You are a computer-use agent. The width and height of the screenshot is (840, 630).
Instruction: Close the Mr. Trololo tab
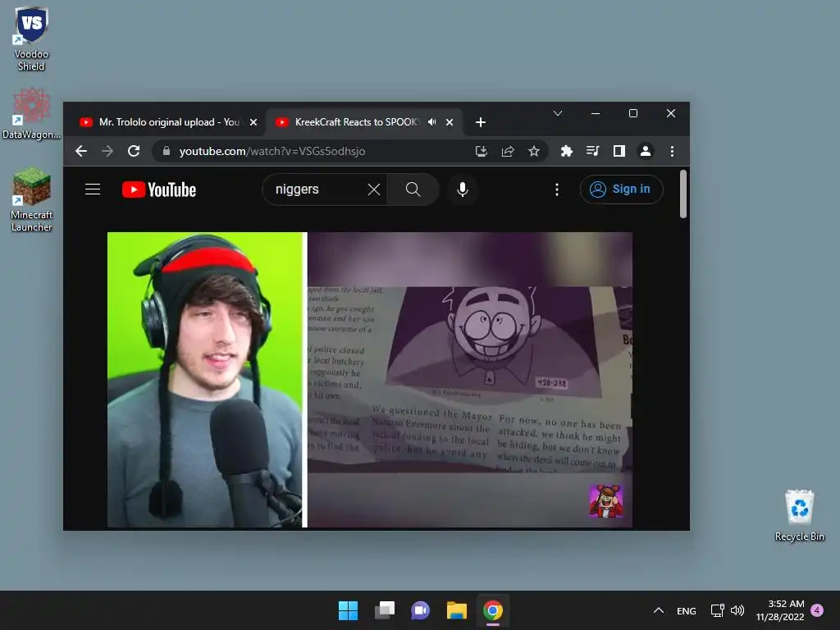253,122
